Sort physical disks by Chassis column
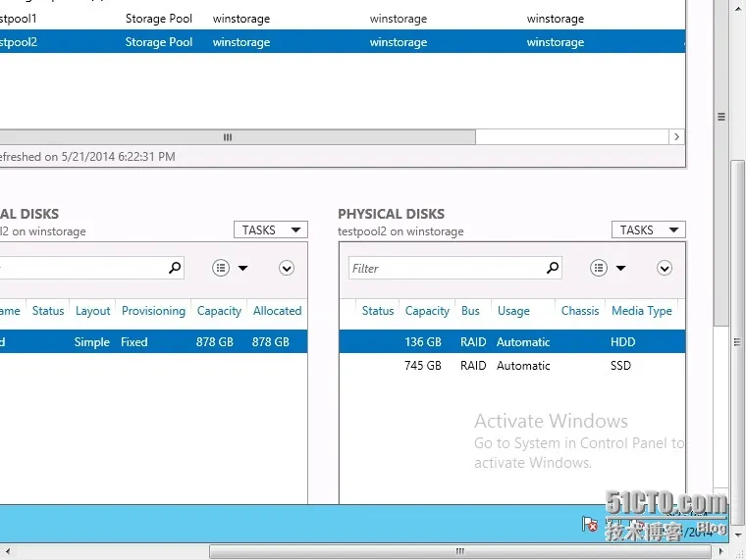Screen dimensions: 746x560 580,311
